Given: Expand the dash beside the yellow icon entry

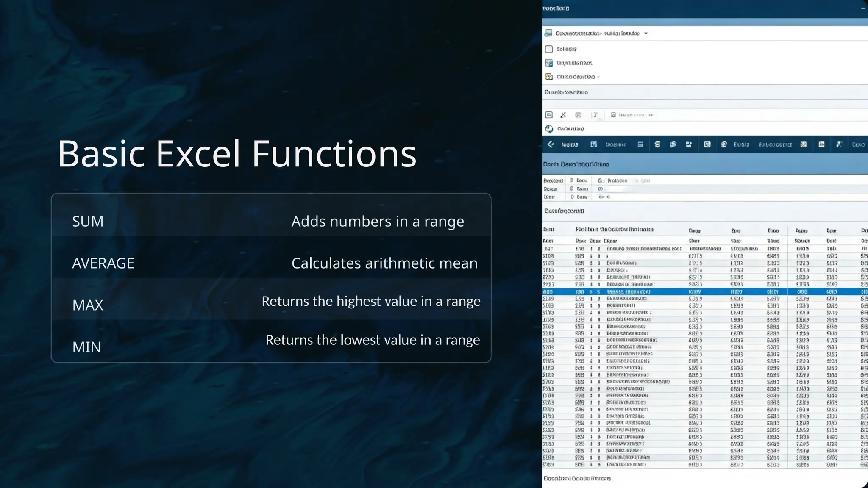Looking at the screenshot, I should point(598,77).
